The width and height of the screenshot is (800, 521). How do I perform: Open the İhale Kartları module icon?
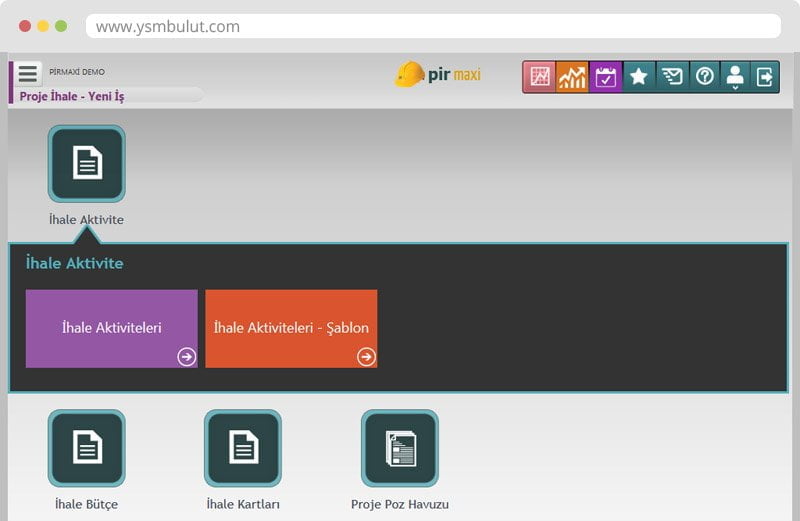(x=243, y=448)
